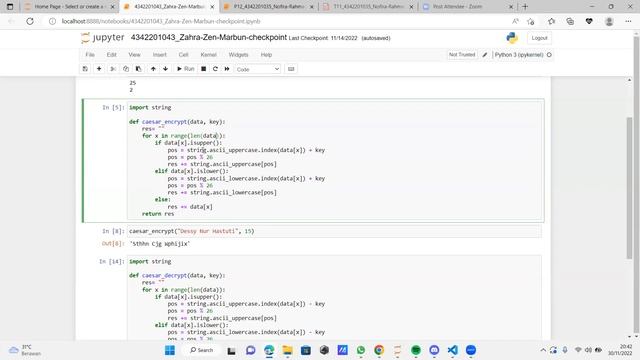
Task: Open the Widgets menu
Action: click(238, 55)
